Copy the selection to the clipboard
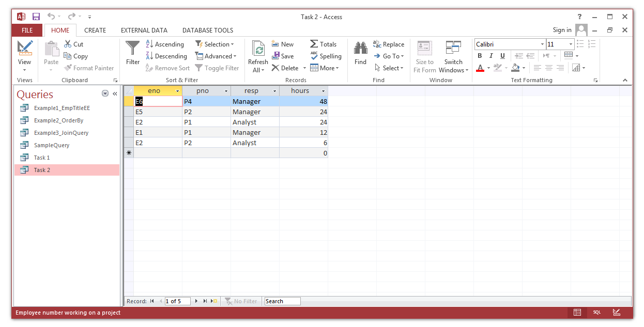 pos(75,56)
